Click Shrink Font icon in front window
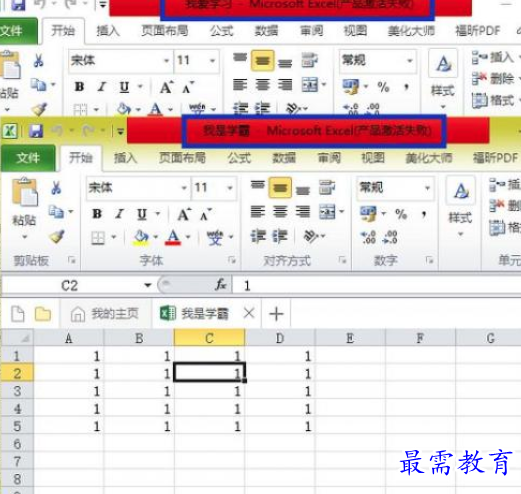The width and height of the screenshot is (521, 494). (206, 214)
